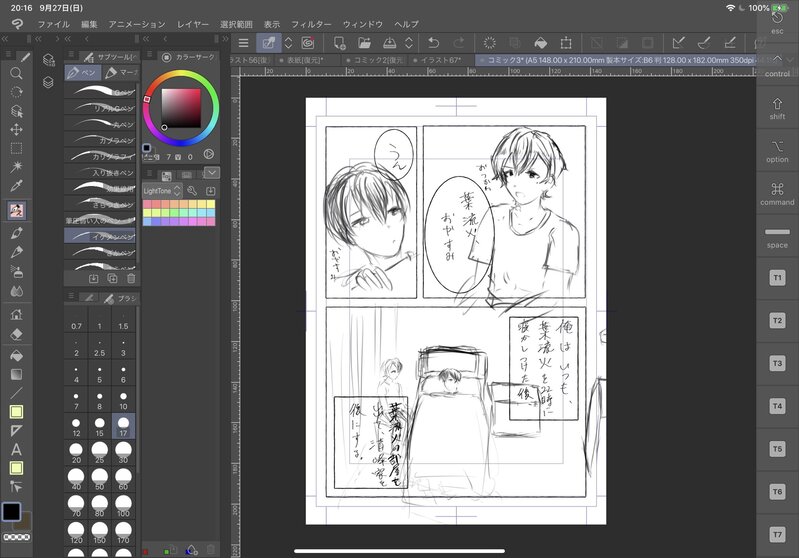Image resolution: width=799 pixels, height=558 pixels.
Task: Click delete sub tool trash icon
Action: 131,279
